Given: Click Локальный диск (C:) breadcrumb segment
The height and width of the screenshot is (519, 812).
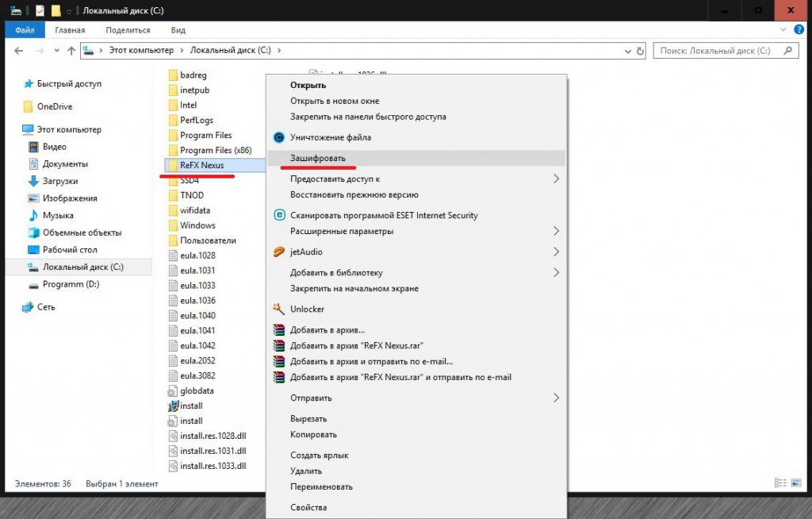Looking at the screenshot, I should click(x=231, y=50).
